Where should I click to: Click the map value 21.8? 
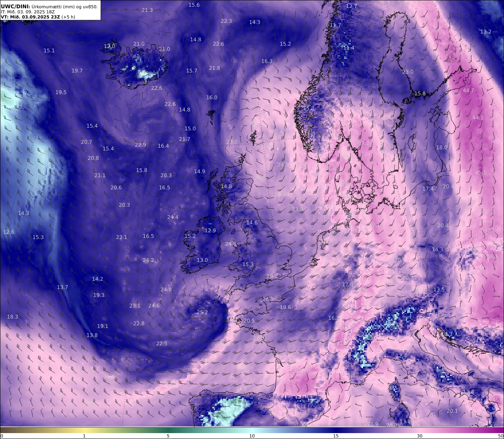(215, 68)
